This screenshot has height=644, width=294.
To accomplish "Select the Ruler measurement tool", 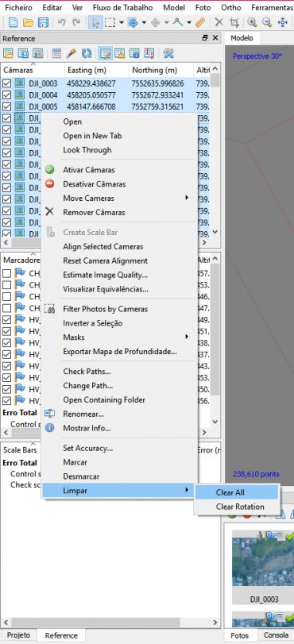I will [199, 23].
